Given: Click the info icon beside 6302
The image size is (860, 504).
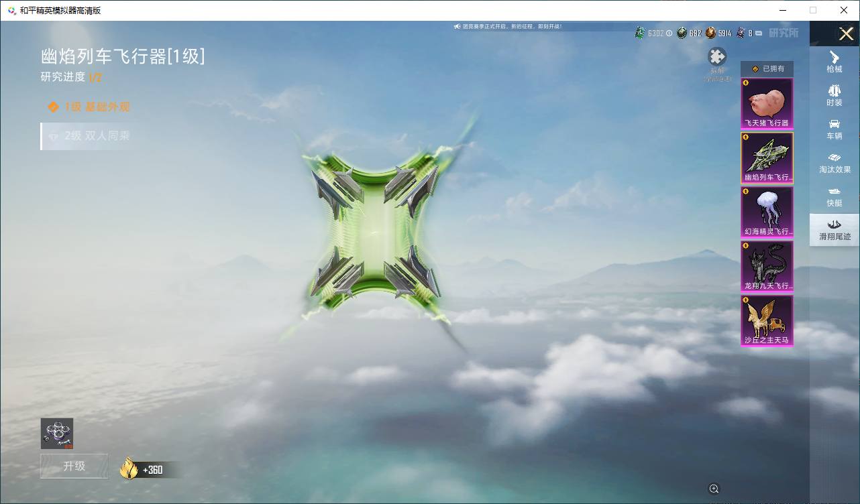Looking at the screenshot, I should tap(669, 33).
